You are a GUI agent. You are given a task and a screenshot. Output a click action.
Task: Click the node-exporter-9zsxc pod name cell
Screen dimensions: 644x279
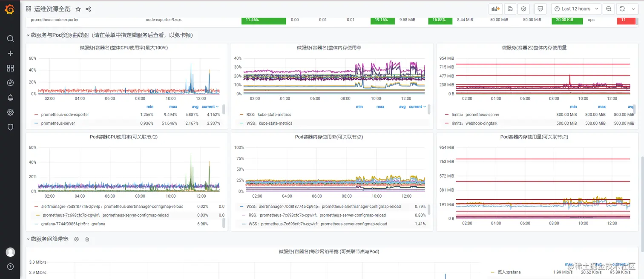coord(164,20)
